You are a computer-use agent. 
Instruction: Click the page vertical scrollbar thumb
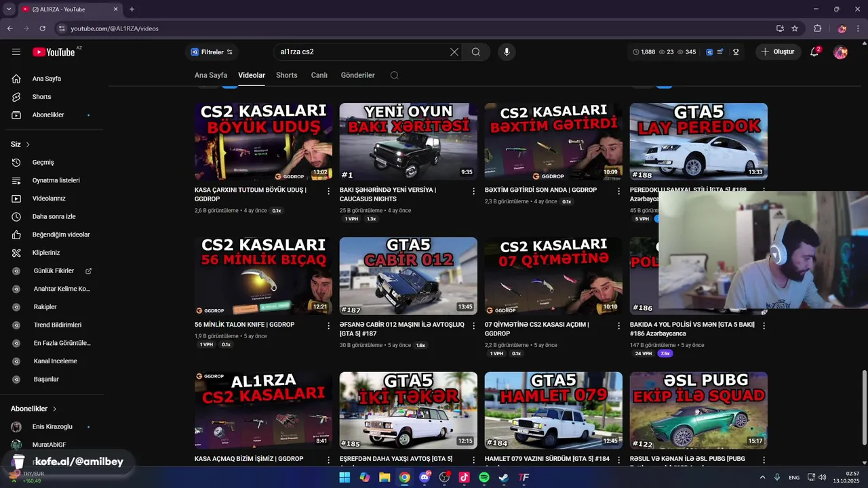point(864,407)
